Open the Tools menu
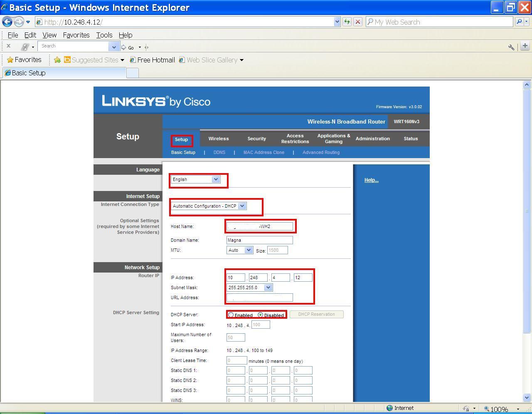The height and width of the screenshot is (414, 532). (104, 35)
